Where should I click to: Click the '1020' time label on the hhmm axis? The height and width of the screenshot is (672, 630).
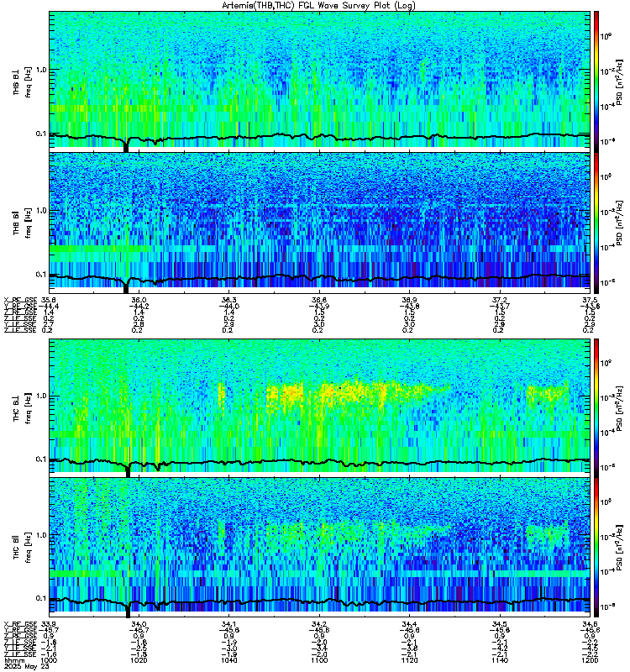pos(139,660)
